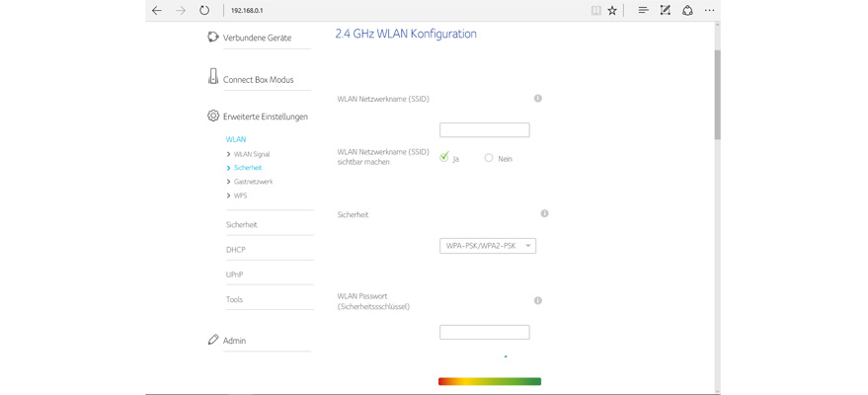This screenshot has width=868, height=395.
Task: Open the WPA-PSK/WPA2-PSK security dropdown
Action: tap(488, 246)
